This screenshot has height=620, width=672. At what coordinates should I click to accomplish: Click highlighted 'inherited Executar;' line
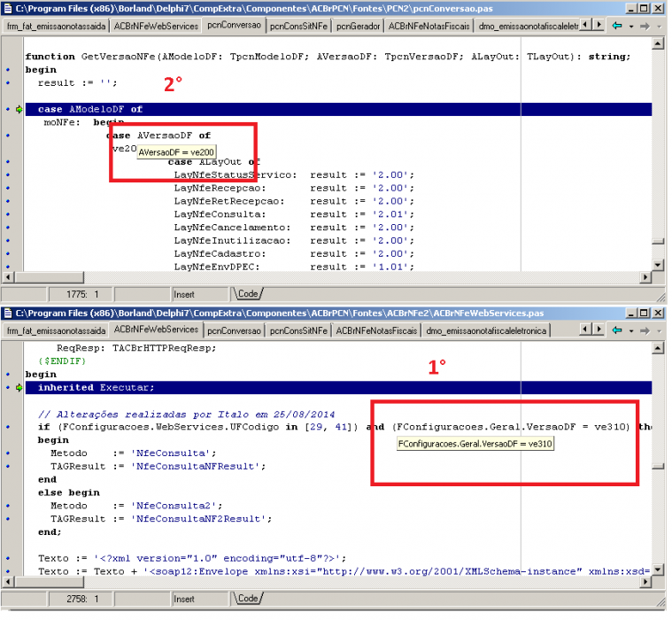(x=338, y=388)
